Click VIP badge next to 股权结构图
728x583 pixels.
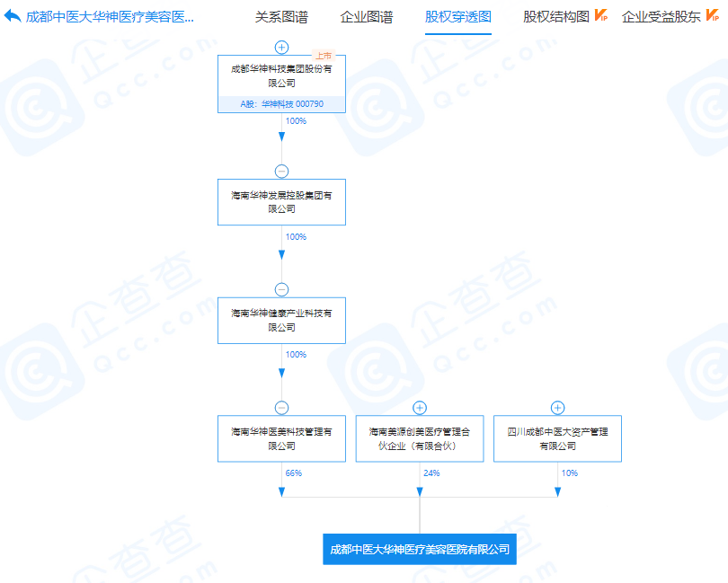tap(601, 16)
